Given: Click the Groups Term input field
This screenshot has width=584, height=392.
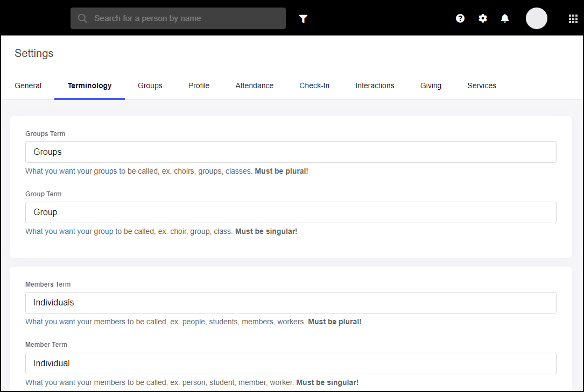Looking at the screenshot, I should click(291, 152).
